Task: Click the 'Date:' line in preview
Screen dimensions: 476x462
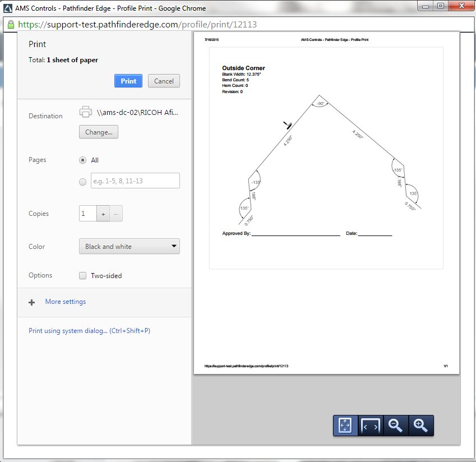Action: (x=369, y=233)
